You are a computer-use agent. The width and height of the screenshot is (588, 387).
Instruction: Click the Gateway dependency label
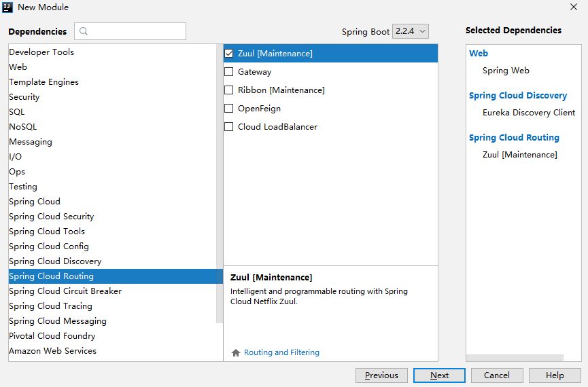pos(255,72)
